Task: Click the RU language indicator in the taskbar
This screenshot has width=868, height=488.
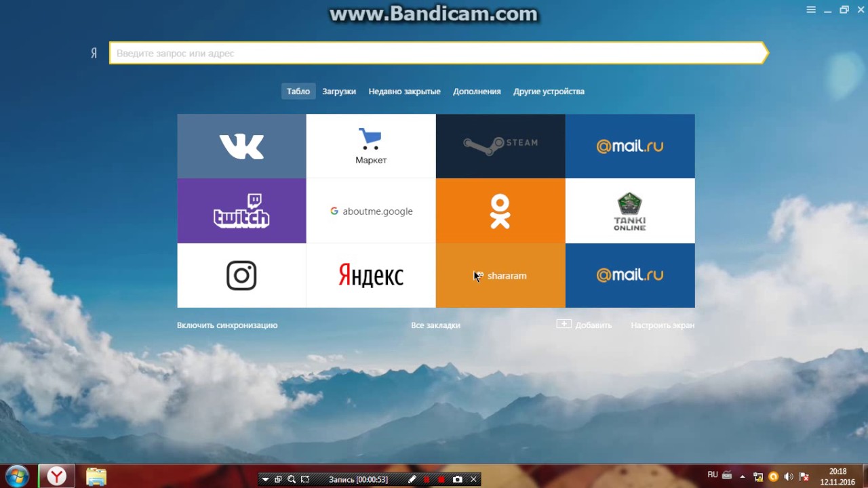Action: pyautogui.click(x=713, y=475)
